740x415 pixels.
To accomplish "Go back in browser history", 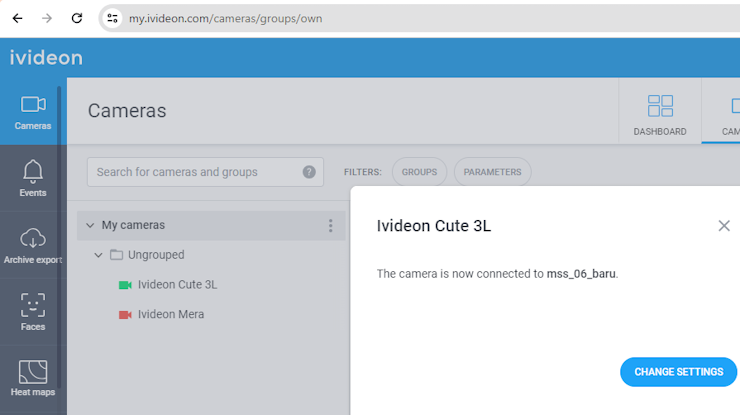I will coord(17,18).
